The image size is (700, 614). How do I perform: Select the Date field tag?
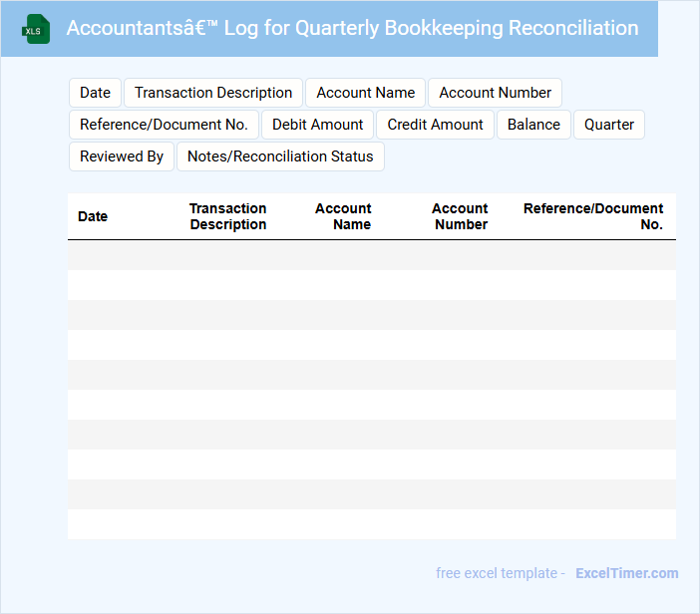95,93
